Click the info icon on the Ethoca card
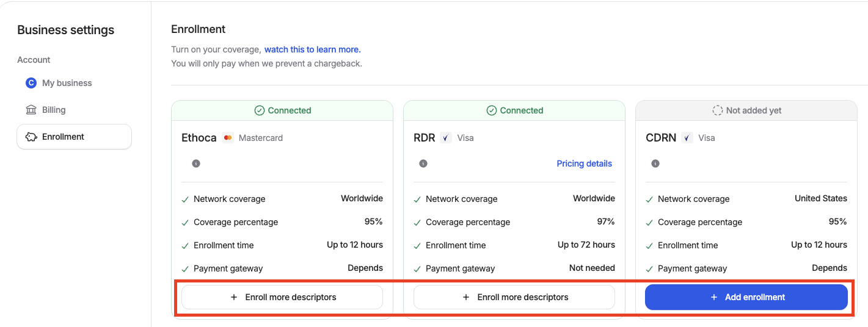 [196, 163]
